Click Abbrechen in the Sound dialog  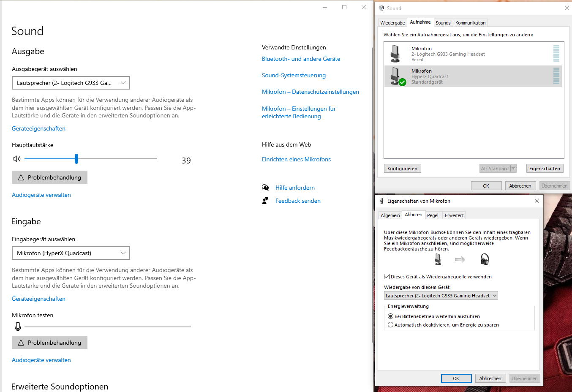click(520, 186)
